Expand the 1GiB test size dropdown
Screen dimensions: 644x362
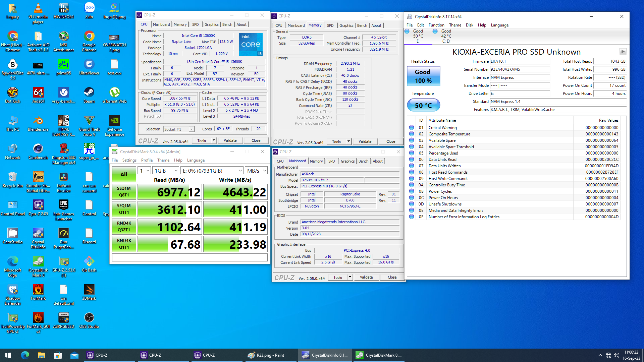(x=165, y=171)
